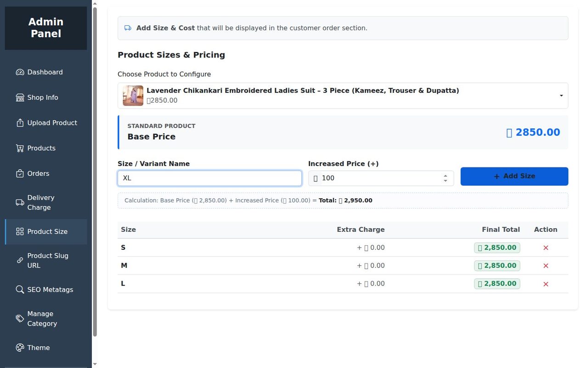The width and height of the screenshot is (588, 368).
Task: Click the Manage Category tag icon
Action: (20, 319)
